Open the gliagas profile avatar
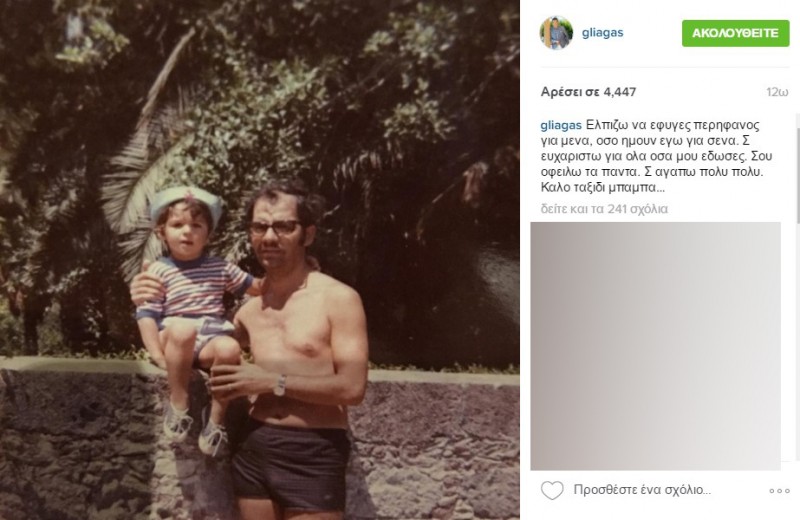The width and height of the screenshot is (800, 520). pyautogui.click(x=556, y=33)
